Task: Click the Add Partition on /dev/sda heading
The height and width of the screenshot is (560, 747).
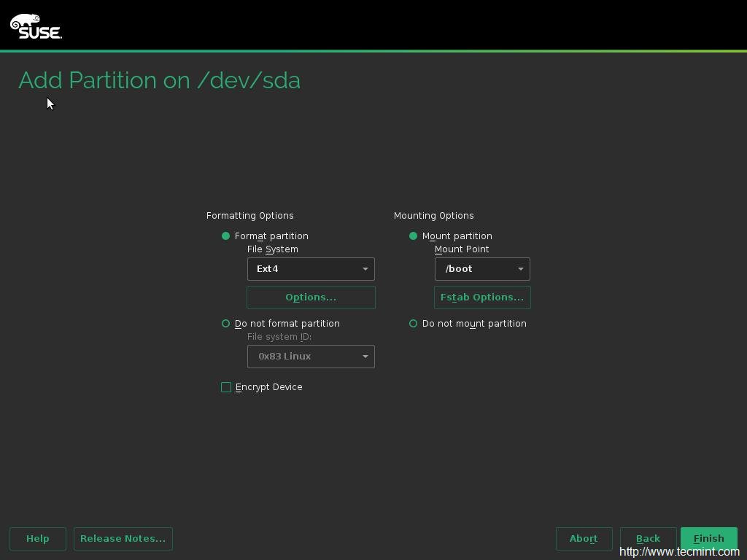Action: 159,80
